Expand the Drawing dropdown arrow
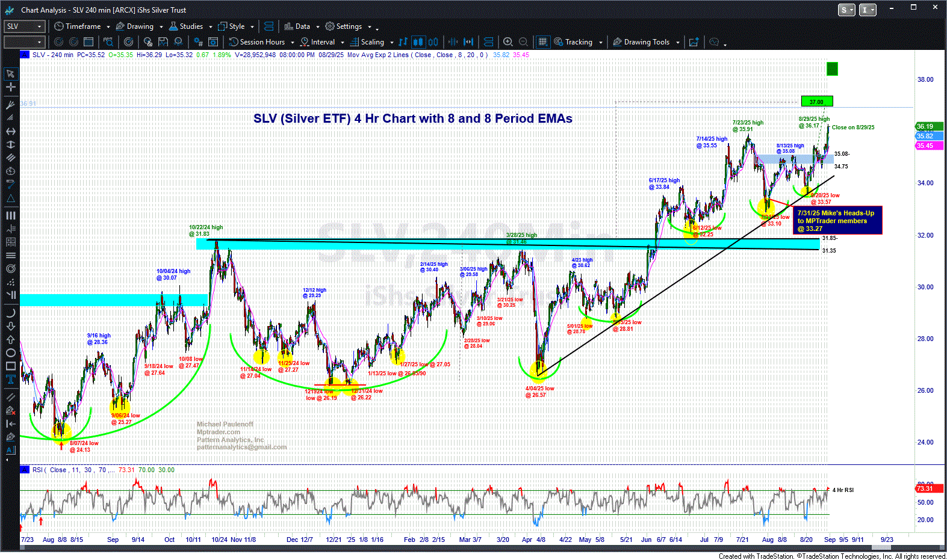This screenshot has width=947, height=560. [x=161, y=27]
